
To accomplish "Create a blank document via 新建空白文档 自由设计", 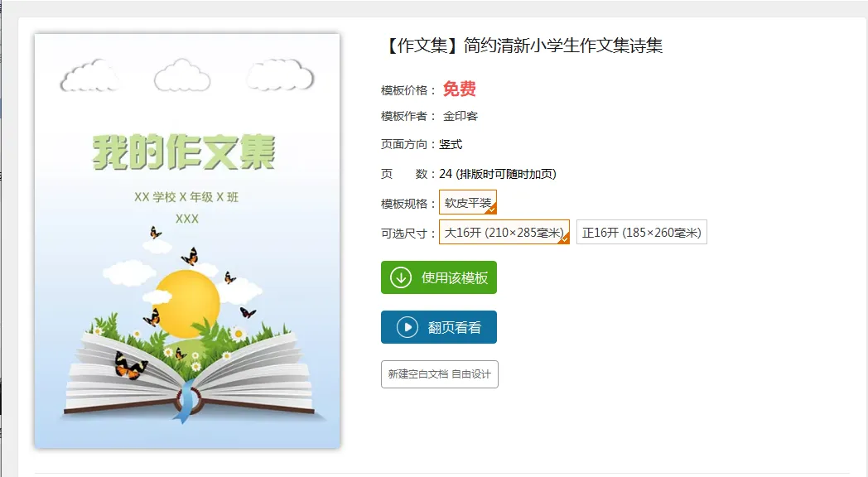I will pyautogui.click(x=440, y=374).
